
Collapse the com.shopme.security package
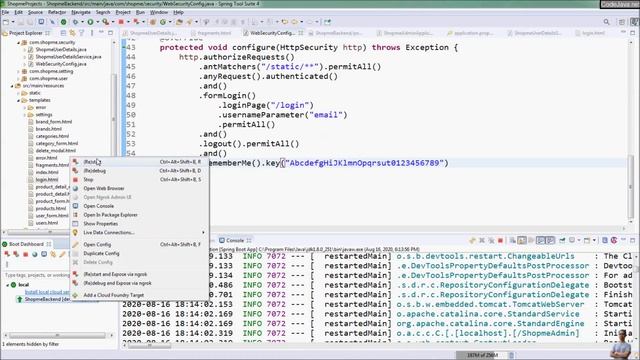(18, 42)
